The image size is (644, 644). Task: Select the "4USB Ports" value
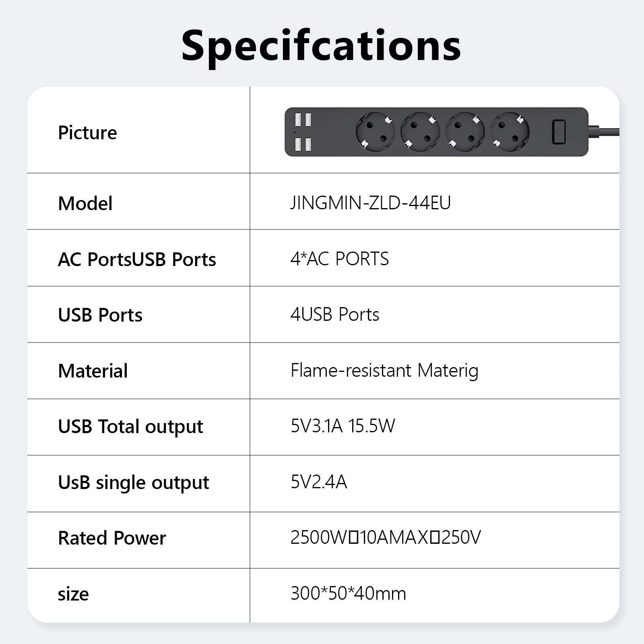334,314
